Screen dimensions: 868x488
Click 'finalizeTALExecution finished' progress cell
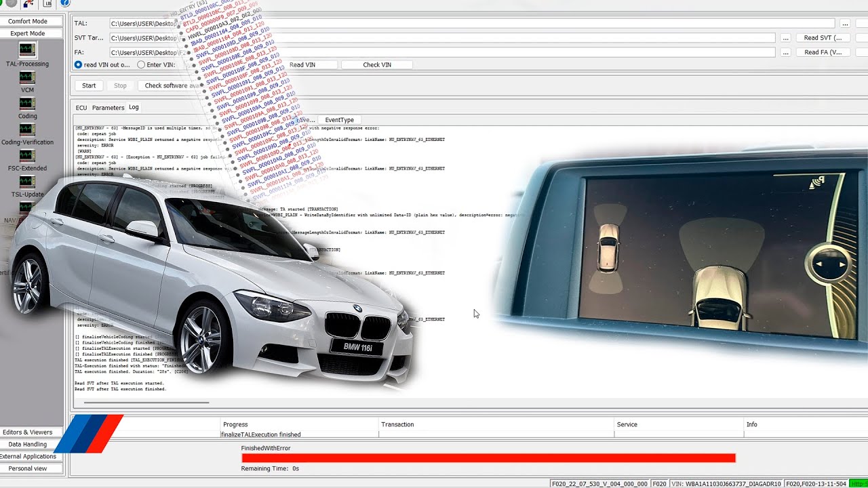(300, 434)
